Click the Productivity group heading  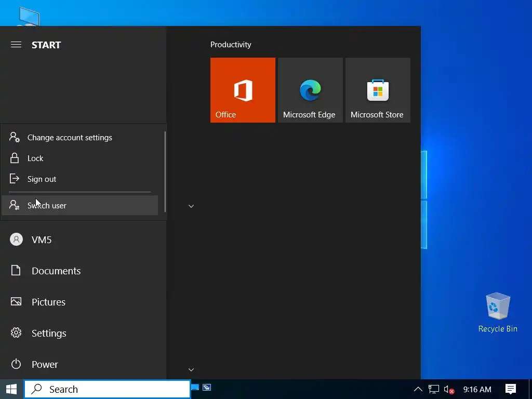(231, 45)
